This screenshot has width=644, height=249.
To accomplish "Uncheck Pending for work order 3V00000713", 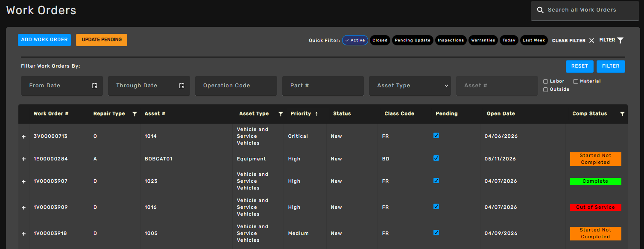I will pyautogui.click(x=436, y=135).
